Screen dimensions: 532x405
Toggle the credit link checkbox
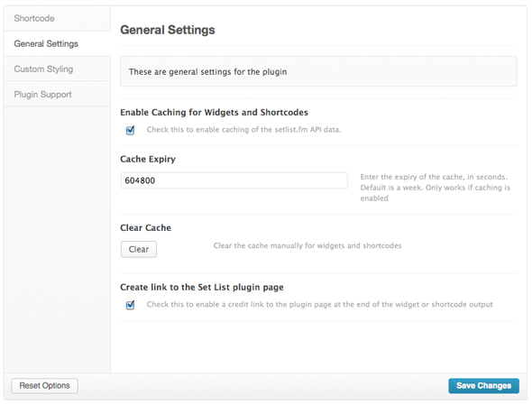coord(130,305)
